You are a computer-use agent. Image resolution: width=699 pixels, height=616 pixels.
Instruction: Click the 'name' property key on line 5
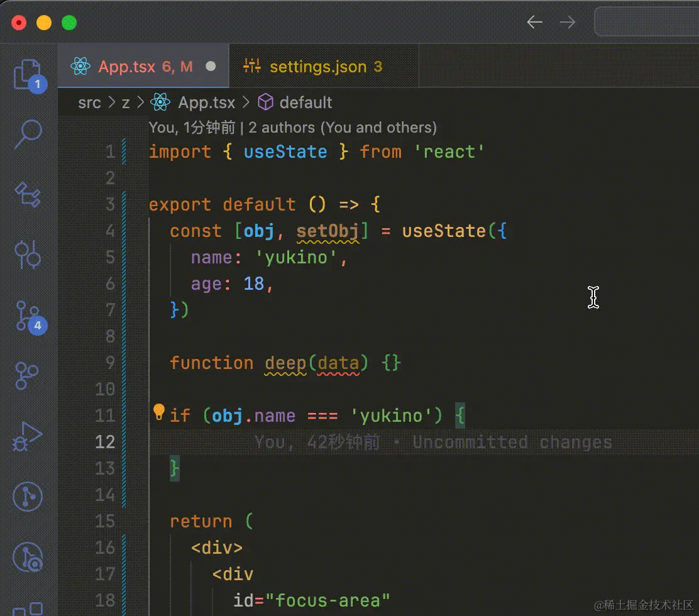[211, 258]
